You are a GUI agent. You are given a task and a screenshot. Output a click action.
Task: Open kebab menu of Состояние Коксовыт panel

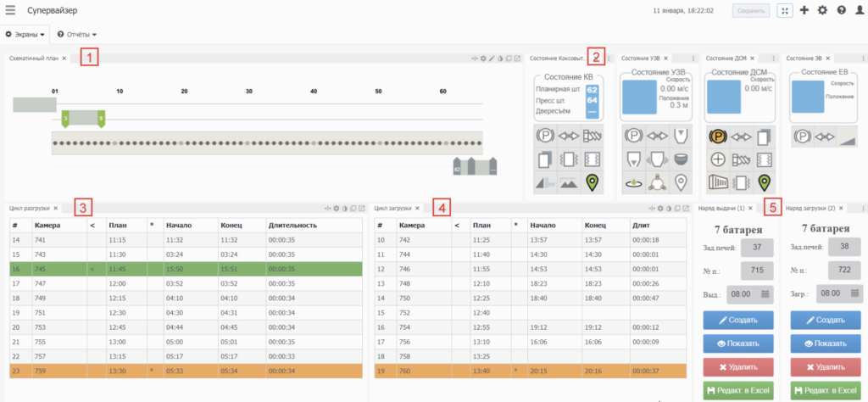point(609,59)
